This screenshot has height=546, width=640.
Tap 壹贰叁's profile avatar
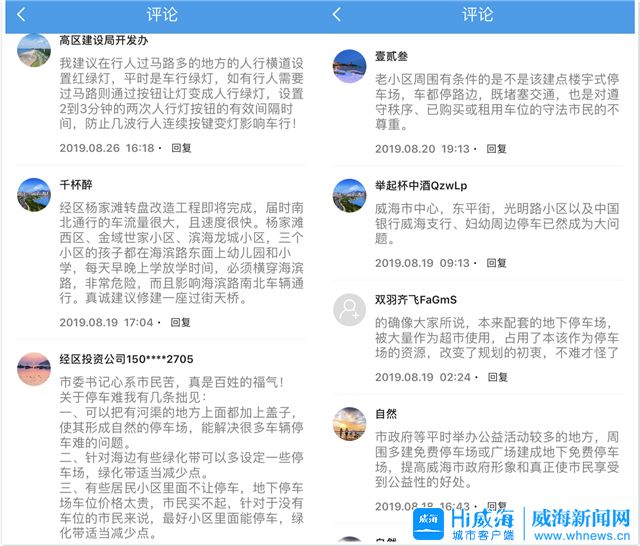[x=349, y=66]
